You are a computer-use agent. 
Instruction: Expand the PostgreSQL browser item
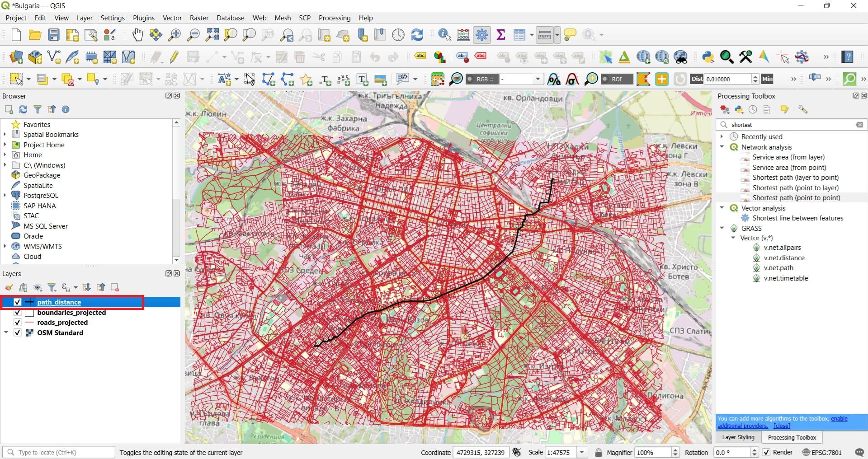[x=5, y=195]
